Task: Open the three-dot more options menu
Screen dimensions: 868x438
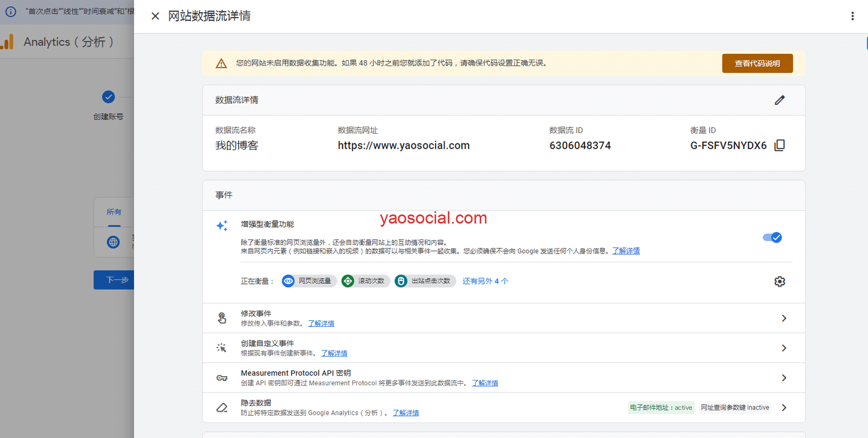Action: [x=852, y=16]
